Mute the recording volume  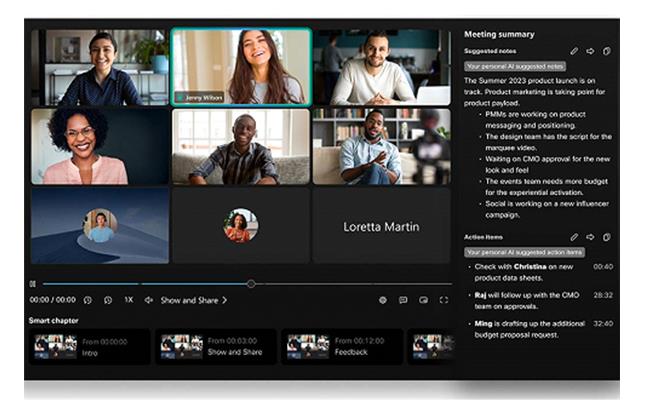[149, 300]
